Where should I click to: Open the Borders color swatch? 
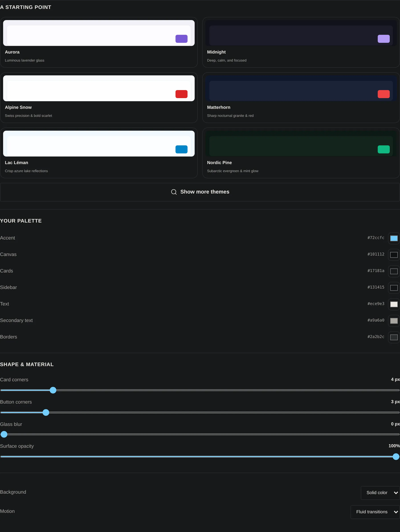tap(394, 337)
